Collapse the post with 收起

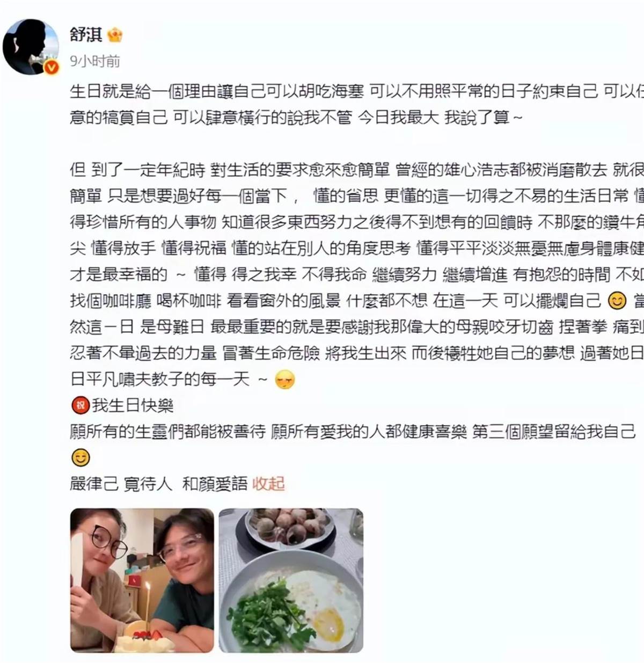coord(268,484)
